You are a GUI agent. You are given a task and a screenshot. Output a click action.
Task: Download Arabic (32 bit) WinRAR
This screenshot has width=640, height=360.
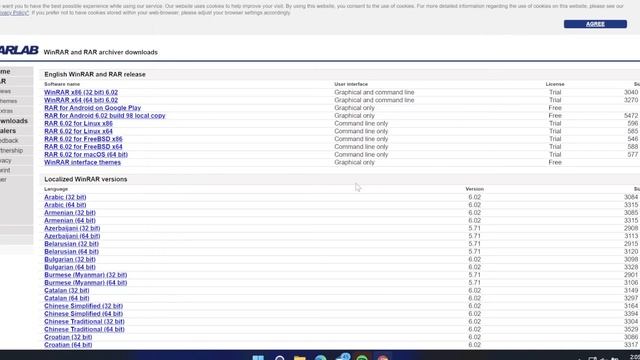(x=65, y=197)
